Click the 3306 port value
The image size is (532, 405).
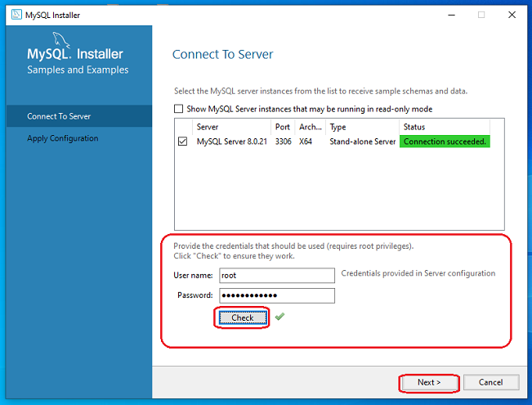coord(284,142)
